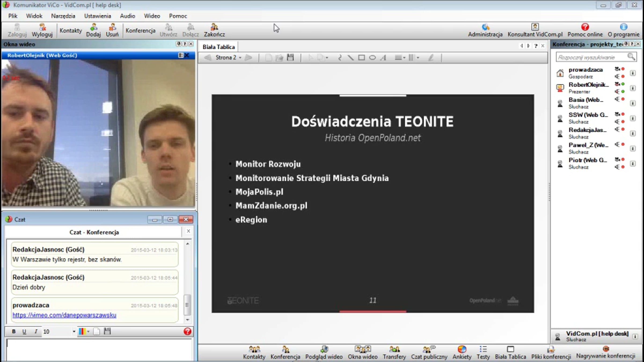Screen dimensions: 644x362
Task: Select the rectangle tool on whiteboard toolbar
Action: (361, 58)
